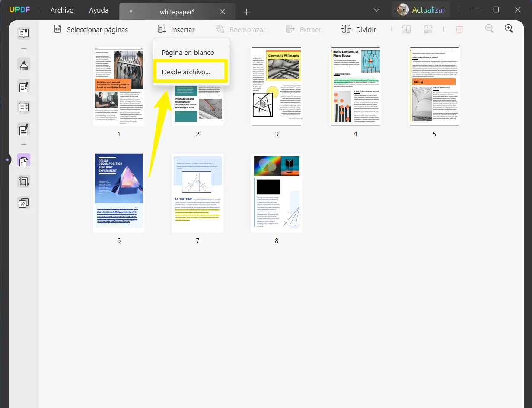Viewport: 532px width, 408px height.
Task: Open the Page Tools stack icon
Action: click(24, 202)
